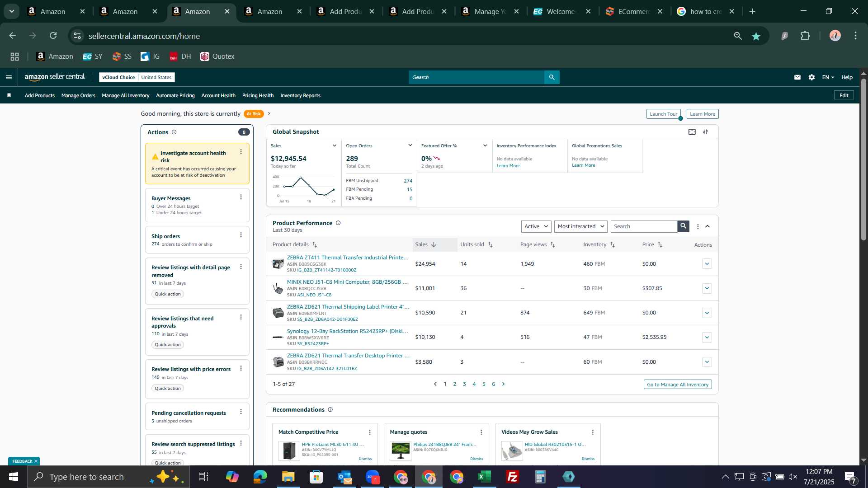The image size is (868, 488).
Task: Open three-dot menu on Pending cancellation requests
Action: pos(241,412)
